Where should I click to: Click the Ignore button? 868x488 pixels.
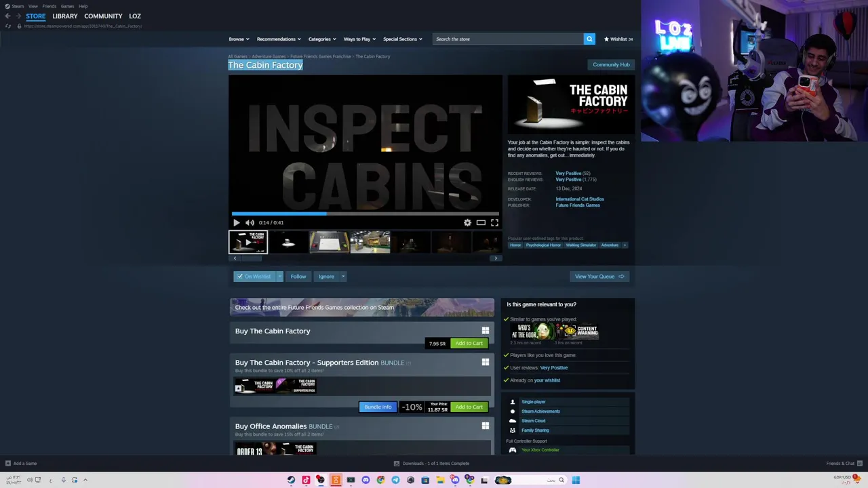pyautogui.click(x=326, y=277)
